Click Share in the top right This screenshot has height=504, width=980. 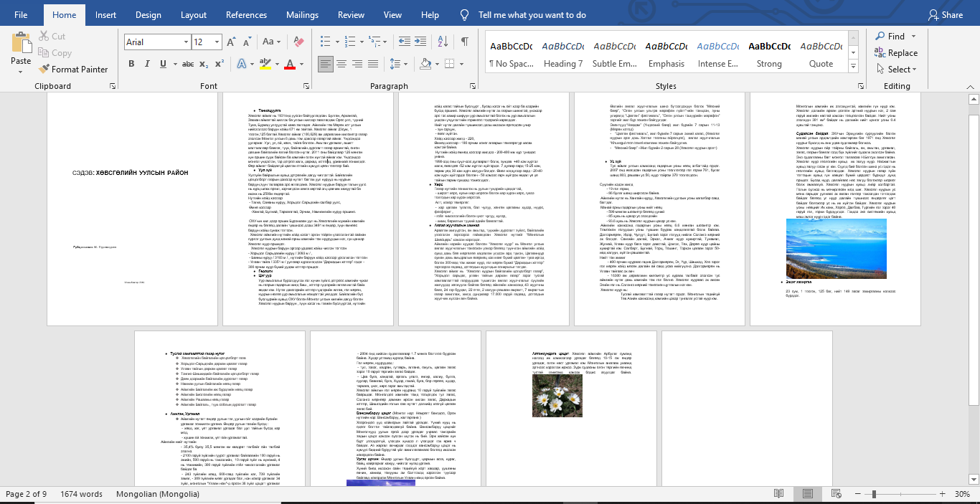946,14
